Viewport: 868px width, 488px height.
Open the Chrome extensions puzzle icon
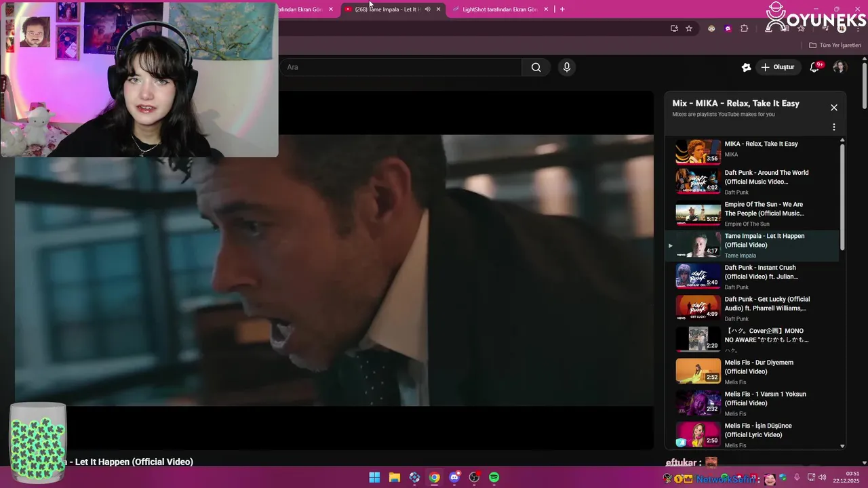tap(745, 28)
